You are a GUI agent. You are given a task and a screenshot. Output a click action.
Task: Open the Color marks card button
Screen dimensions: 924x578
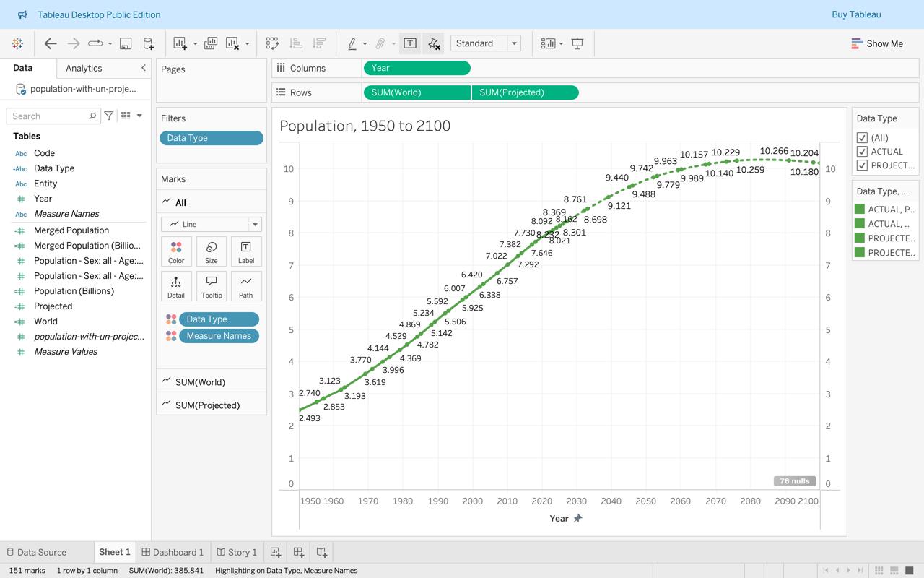point(176,252)
